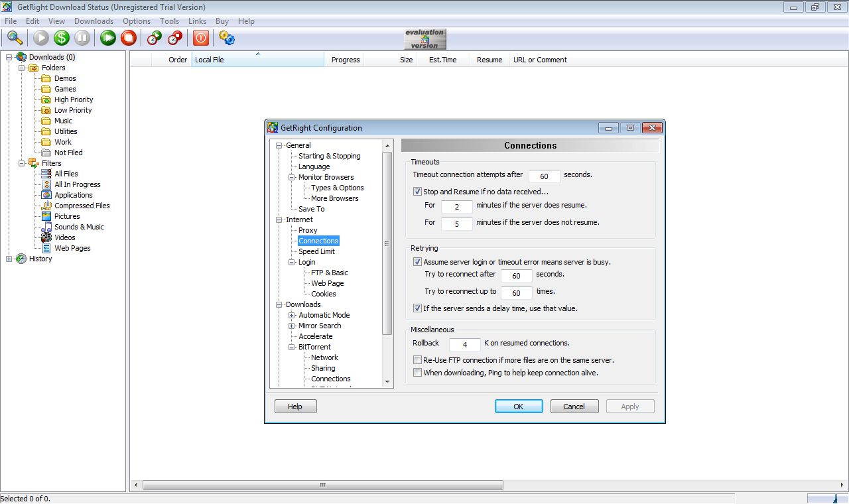The height and width of the screenshot is (504, 849).
Task: Open the Downloads menu
Action: point(94,21)
